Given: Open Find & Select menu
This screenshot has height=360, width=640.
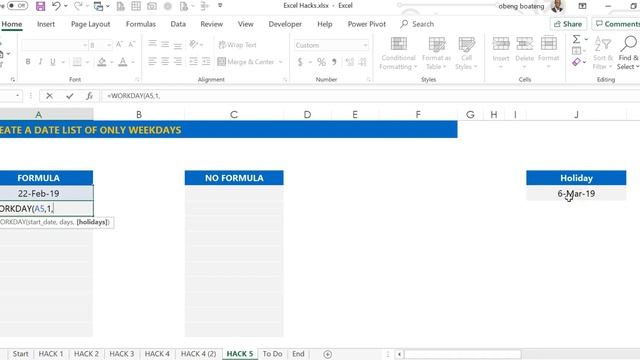Looking at the screenshot, I should (628, 53).
